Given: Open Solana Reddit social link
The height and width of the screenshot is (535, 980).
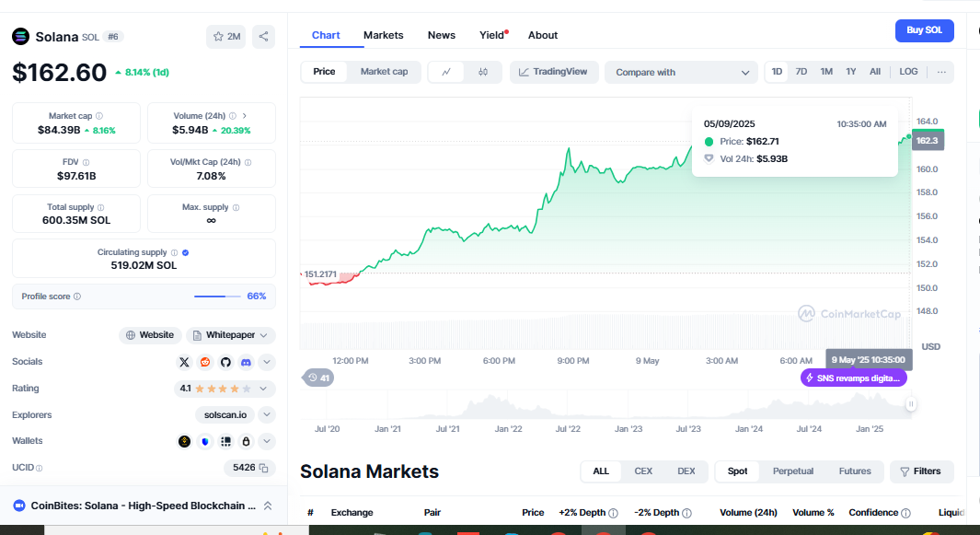Looking at the screenshot, I should pyautogui.click(x=205, y=362).
